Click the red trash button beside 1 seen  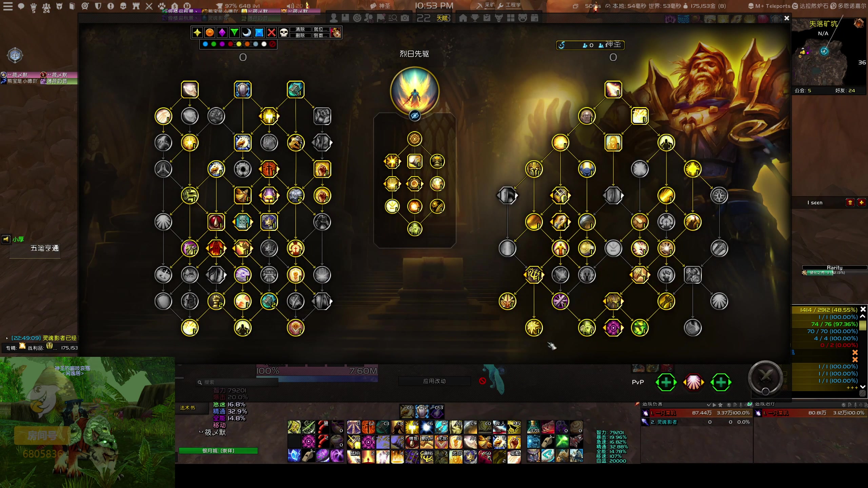pyautogui.click(x=850, y=202)
